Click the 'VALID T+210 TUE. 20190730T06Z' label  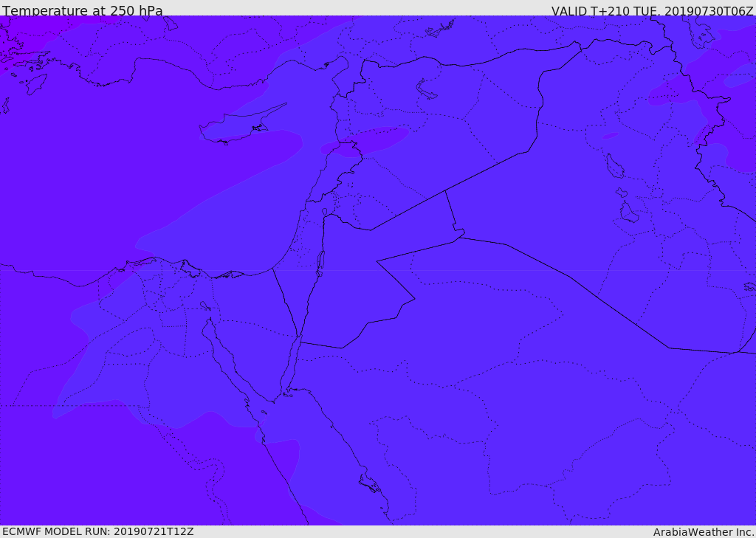(653, 10)
